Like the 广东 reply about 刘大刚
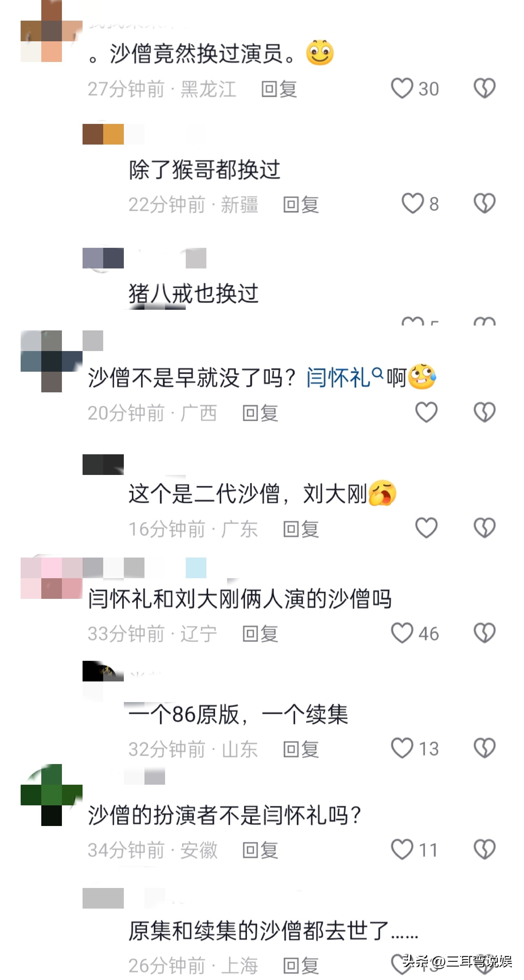This screenshot has height=980, width=524. click(x=426, y=528)
